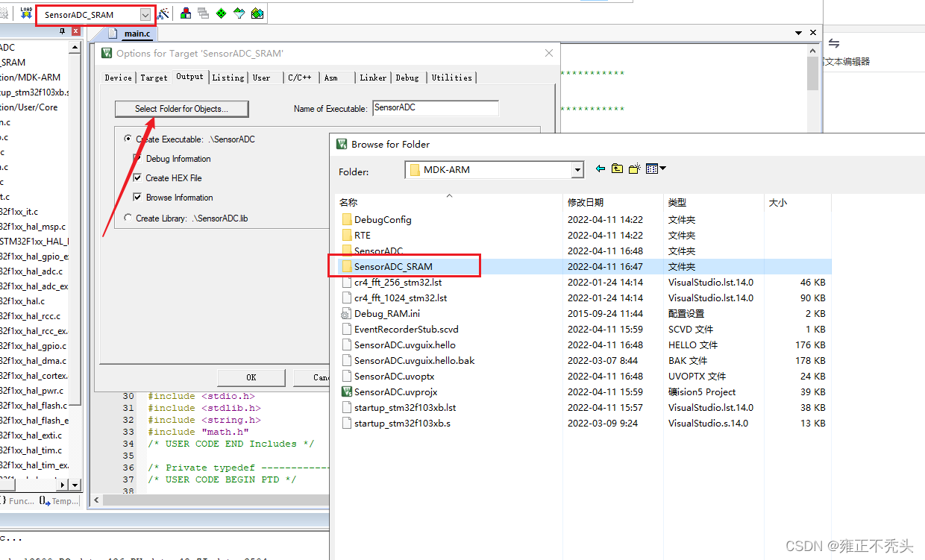Click the Select Folder for Objects button
Screen dimensions: 925x560
[181, 109]
